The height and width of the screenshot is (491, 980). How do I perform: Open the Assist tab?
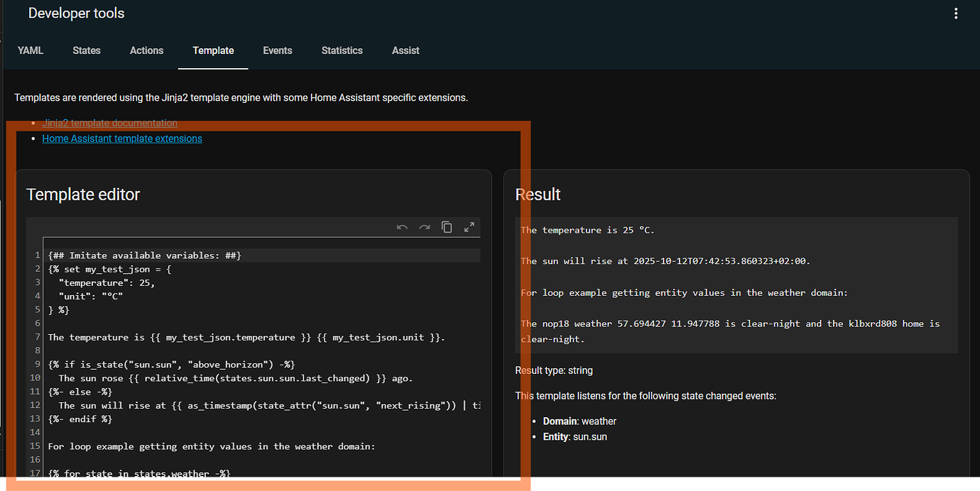405,50
